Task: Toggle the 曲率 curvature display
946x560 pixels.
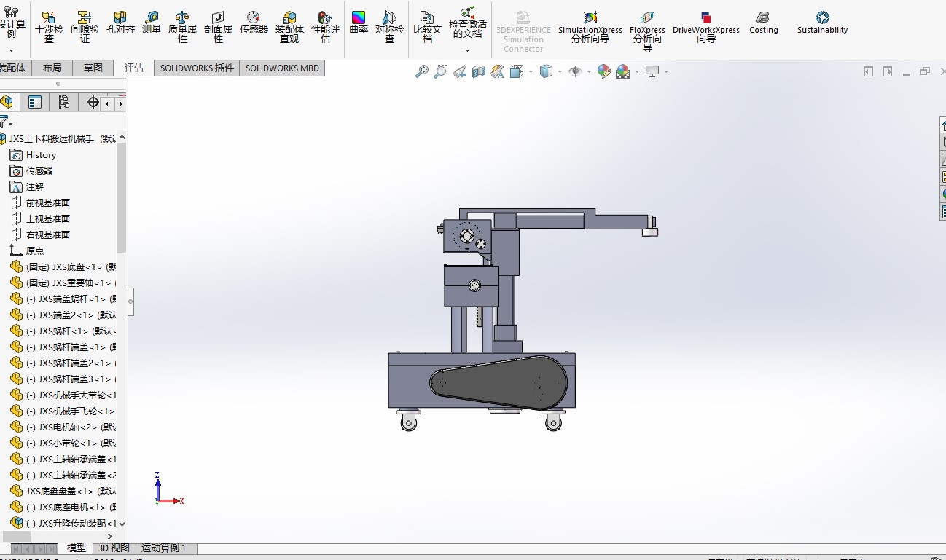Action: click(359, 23)
